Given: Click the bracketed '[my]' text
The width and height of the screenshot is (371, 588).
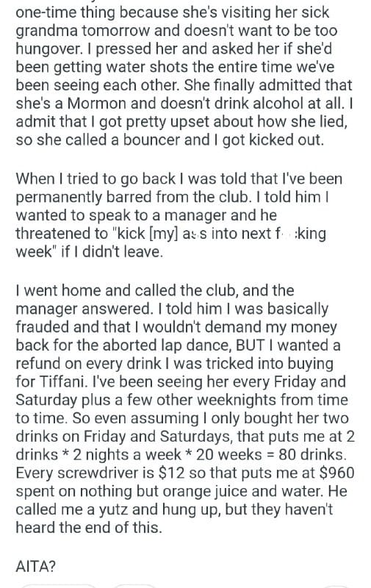Looking at the screenshot, I should point(163,234).
